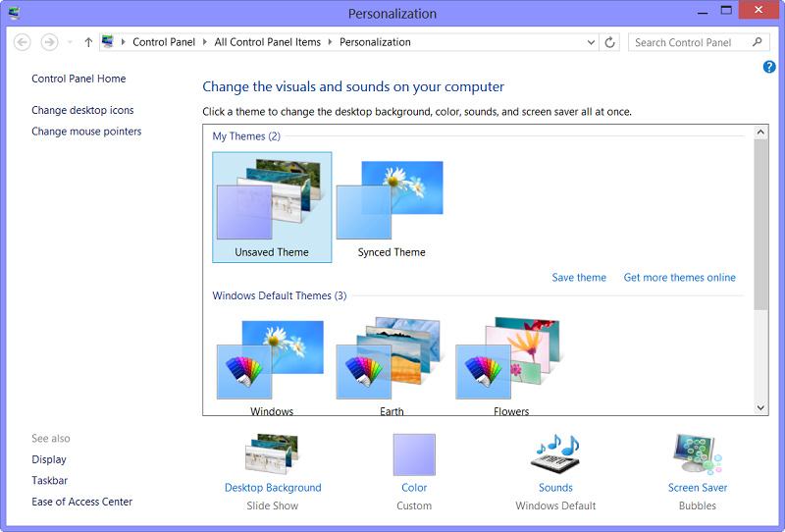Open Change mouse pointers

86,132
